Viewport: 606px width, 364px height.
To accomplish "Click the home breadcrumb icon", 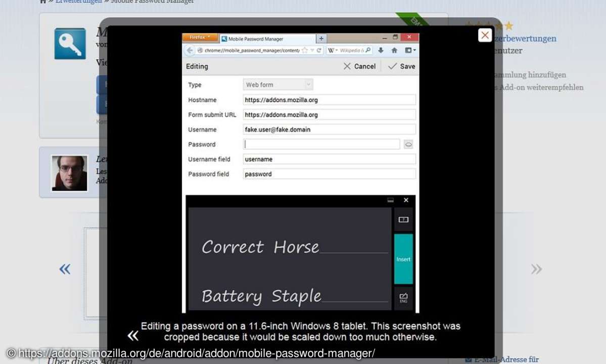I will [43, 2].
